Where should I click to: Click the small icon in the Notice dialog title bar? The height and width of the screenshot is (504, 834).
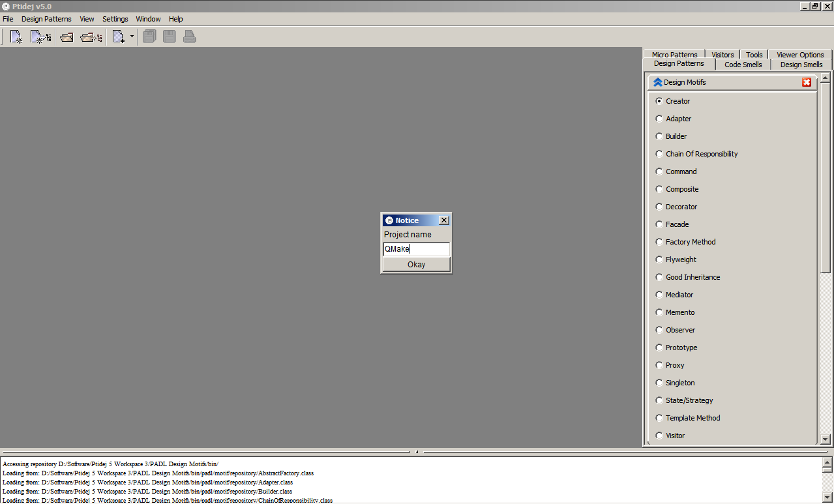click(389, 220)
